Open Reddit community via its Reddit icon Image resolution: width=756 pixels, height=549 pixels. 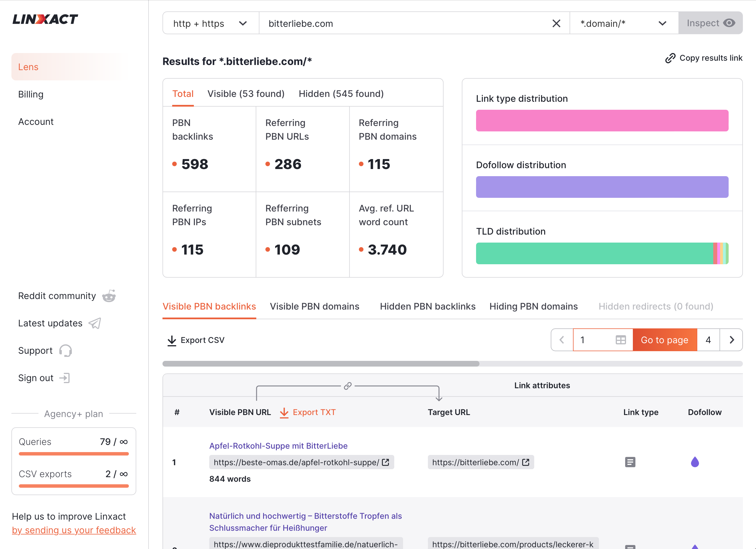109,296
